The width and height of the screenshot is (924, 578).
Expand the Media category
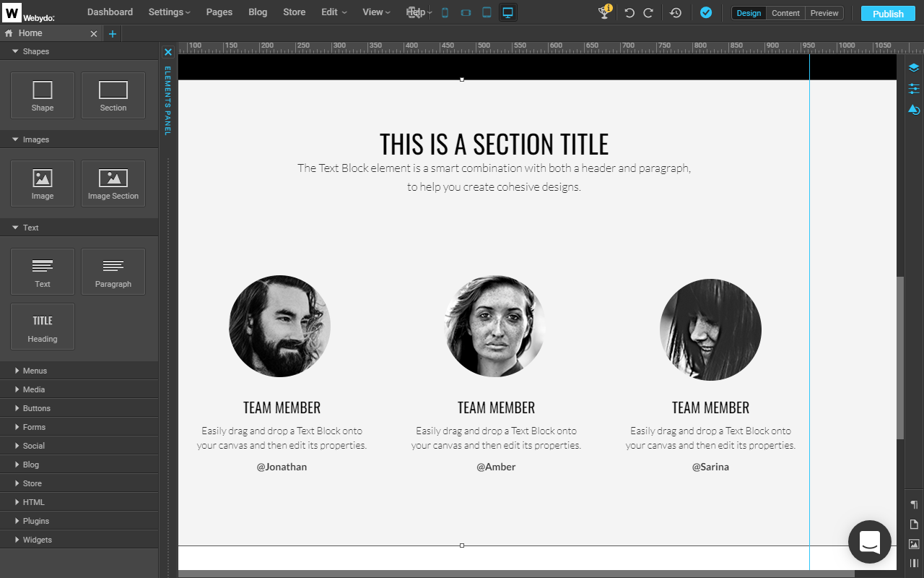[79, 389]
